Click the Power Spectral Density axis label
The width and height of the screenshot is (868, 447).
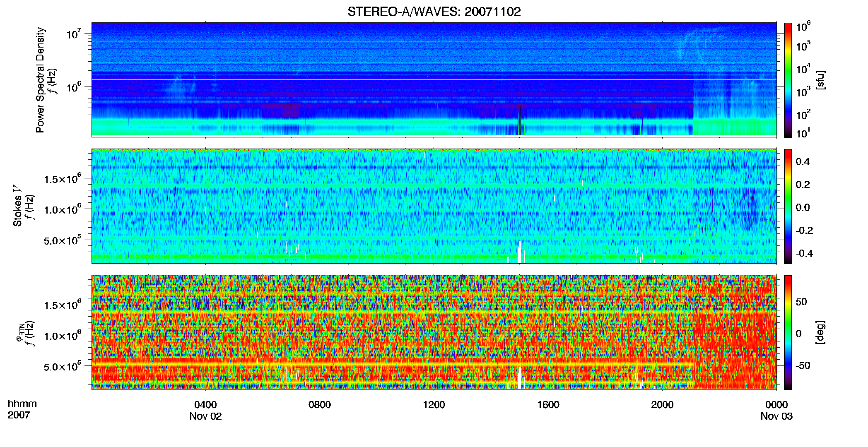tap(40, 80)
